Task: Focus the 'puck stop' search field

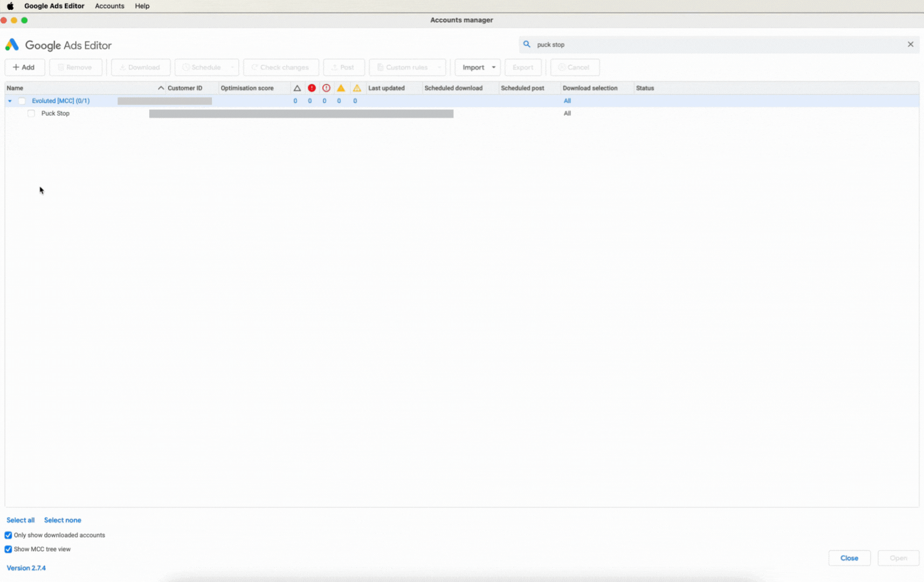Action: [719, 45]
